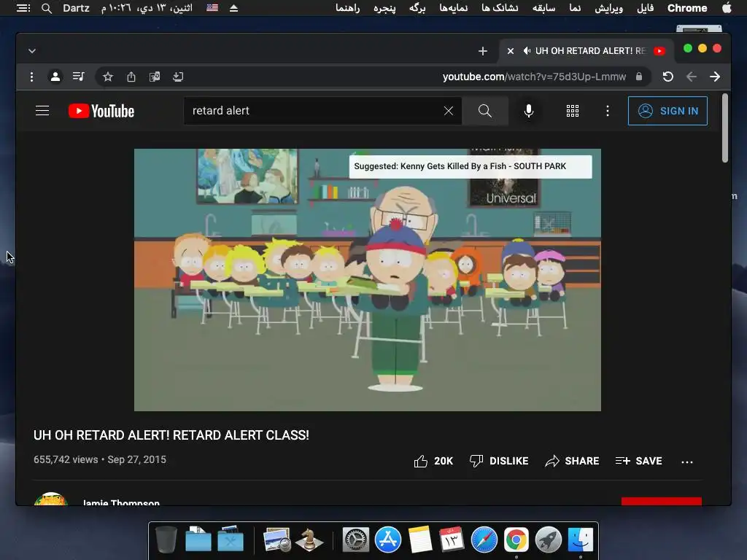This screenshot has height=560, width=747.
Task: Open Finder from the dock
Action: tap(580, 540)
